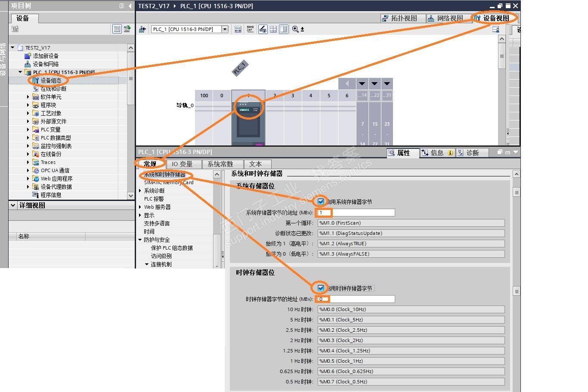This screenshot has height=392, width=588.
Task: Click the 程序信息 icon in project tree
Action: click(x=36, y=195)
